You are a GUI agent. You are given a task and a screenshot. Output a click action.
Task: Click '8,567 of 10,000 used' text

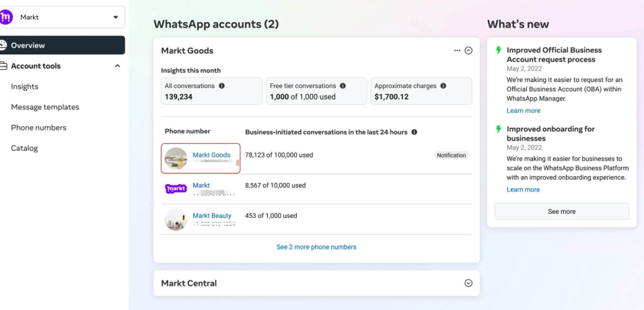point(275,185)
